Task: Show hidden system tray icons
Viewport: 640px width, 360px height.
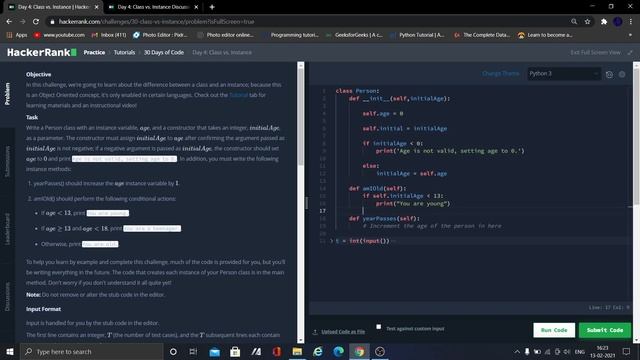Action: [x=517, y=351]
